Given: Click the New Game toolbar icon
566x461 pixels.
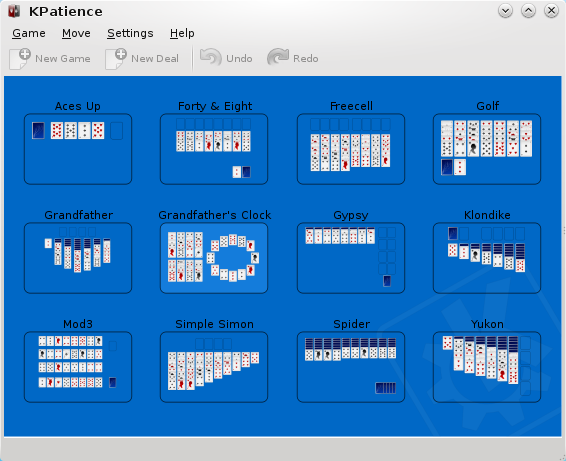Looking at the screenshot, I should [20, 58].
